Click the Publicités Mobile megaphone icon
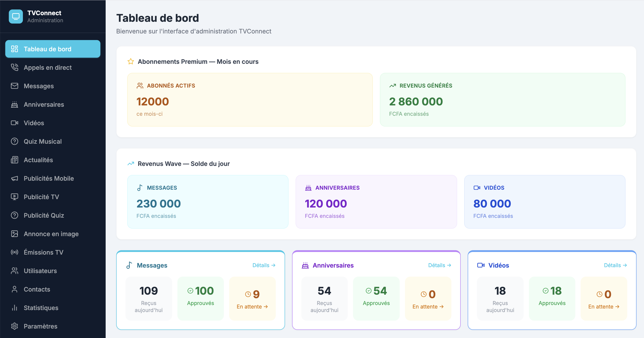The height and width of the screenshot is (338, 644). coord(15,178)
